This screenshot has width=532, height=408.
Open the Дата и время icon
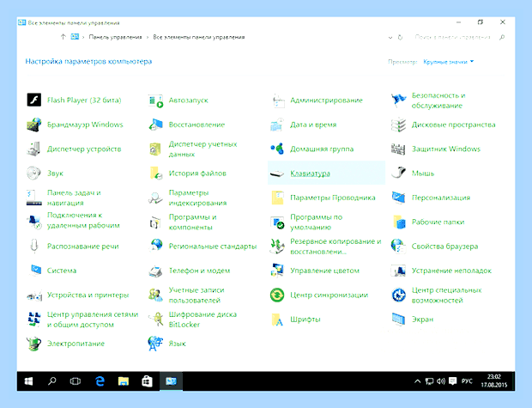[277, 125]
